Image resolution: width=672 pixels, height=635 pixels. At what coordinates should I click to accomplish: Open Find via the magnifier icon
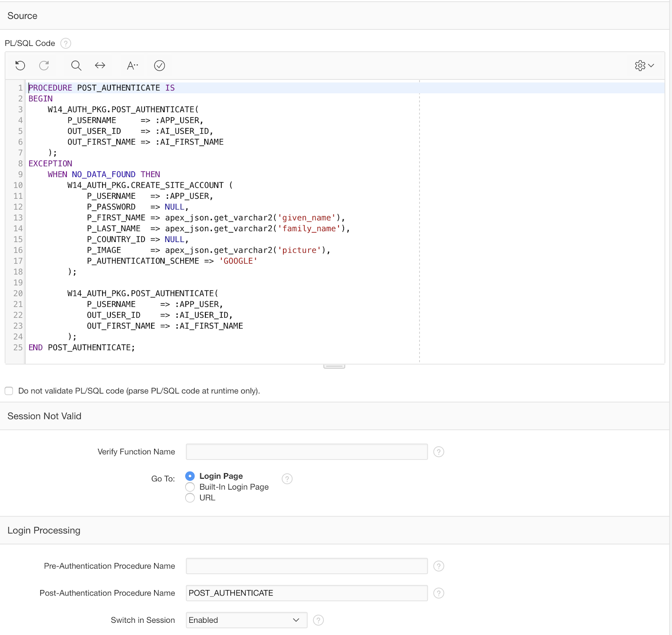[76, 66]
